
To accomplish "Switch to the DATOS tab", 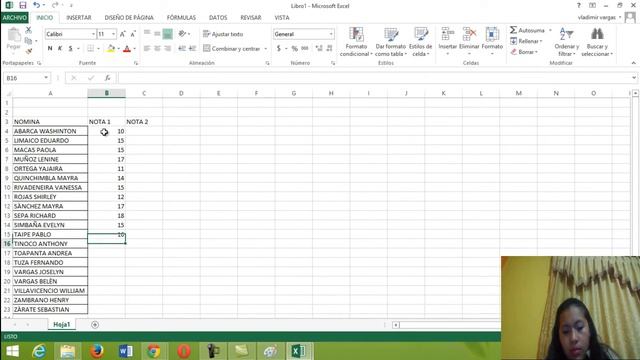I will coord(218,18).
